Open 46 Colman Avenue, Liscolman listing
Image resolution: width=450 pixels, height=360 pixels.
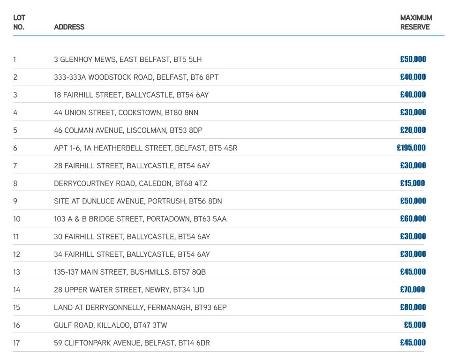click(x=128, y=130)
